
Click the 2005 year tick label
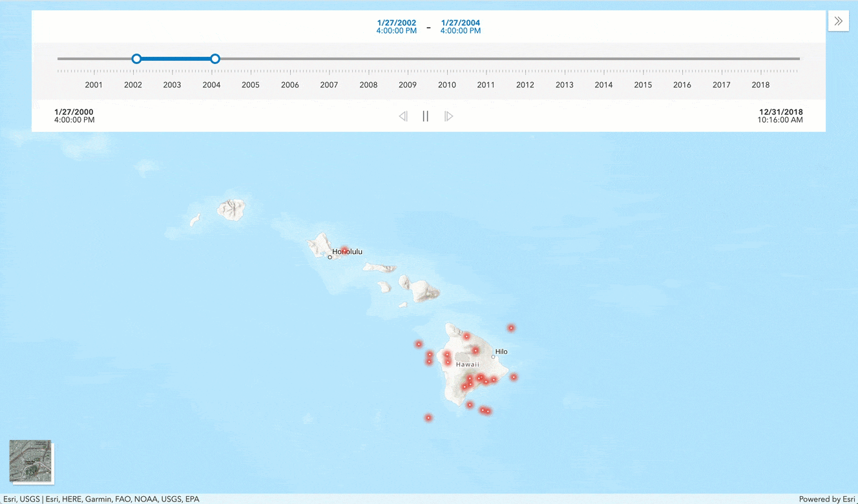coord(251,85)
